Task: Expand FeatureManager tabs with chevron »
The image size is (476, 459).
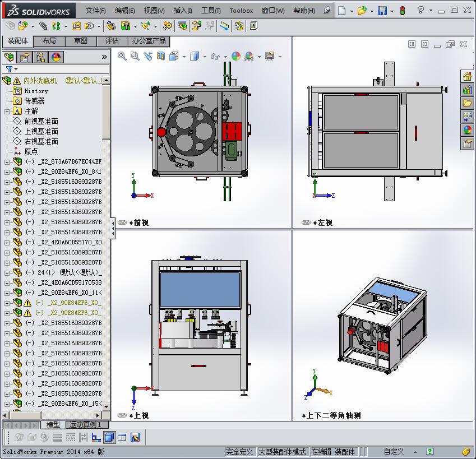Action: pos(104,57)
